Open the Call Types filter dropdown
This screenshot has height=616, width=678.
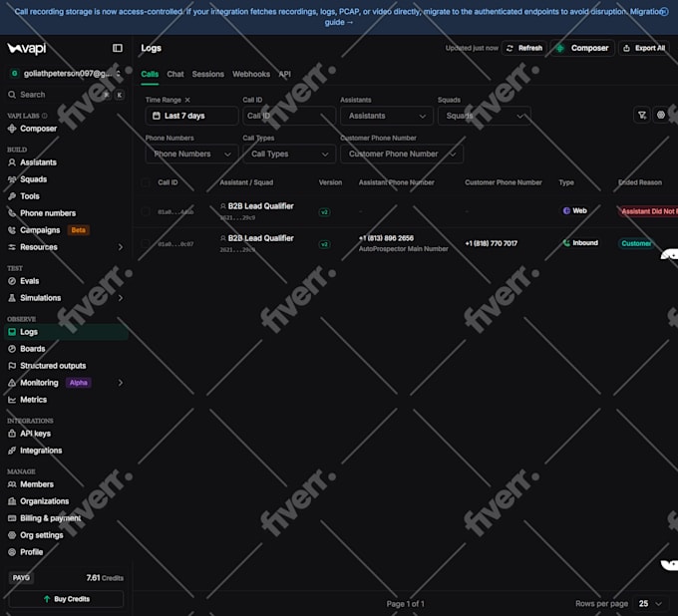(289, 154)
